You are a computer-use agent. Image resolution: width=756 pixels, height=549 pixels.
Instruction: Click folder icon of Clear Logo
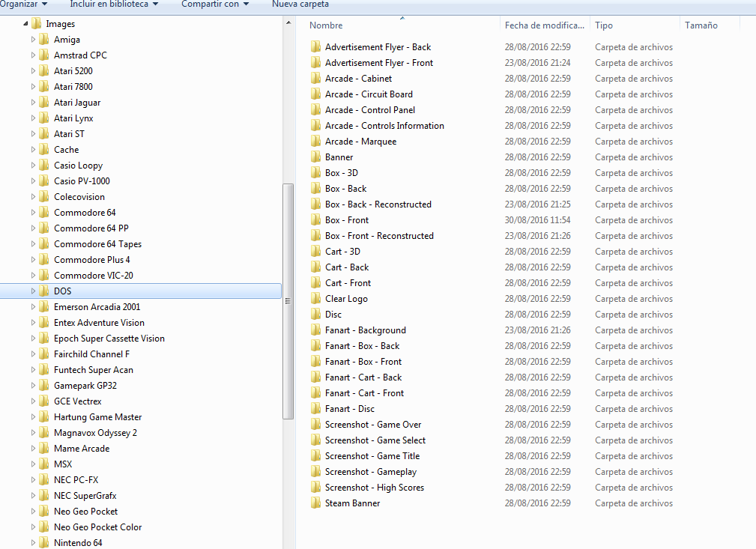pos(315,298)
